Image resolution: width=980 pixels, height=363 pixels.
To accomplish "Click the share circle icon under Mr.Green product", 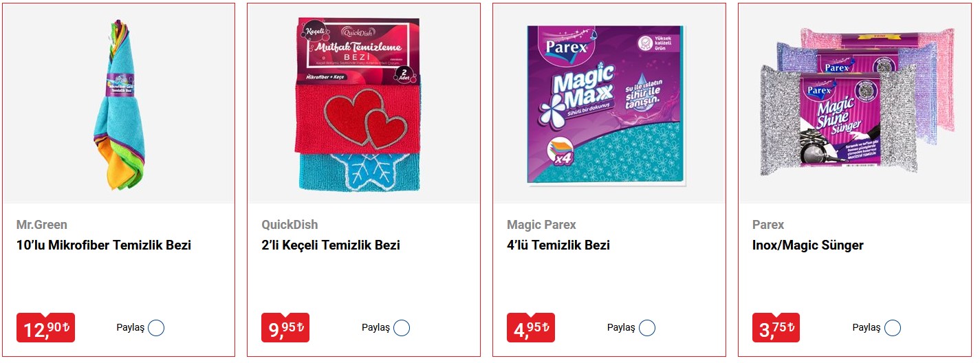I will (156, 328).
